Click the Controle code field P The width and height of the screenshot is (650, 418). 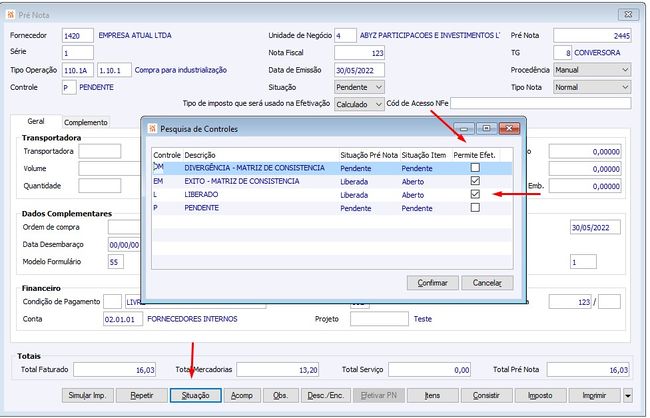click(69, 87)
